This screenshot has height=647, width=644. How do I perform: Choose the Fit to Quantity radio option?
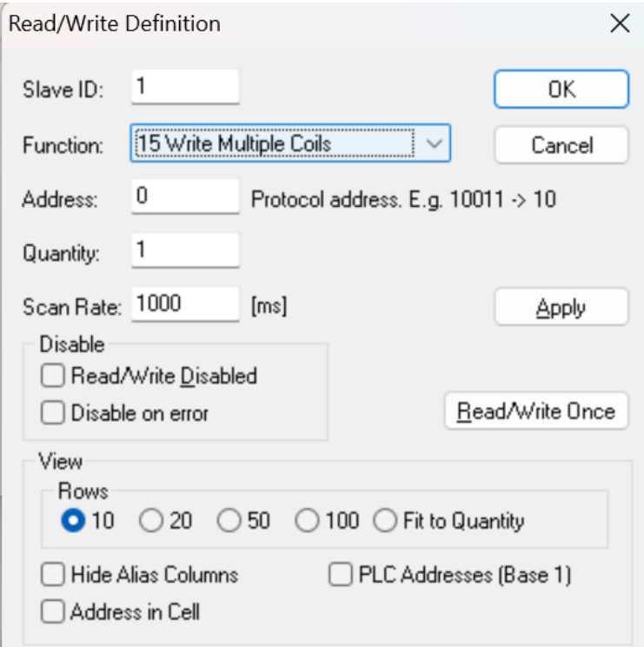385,522
